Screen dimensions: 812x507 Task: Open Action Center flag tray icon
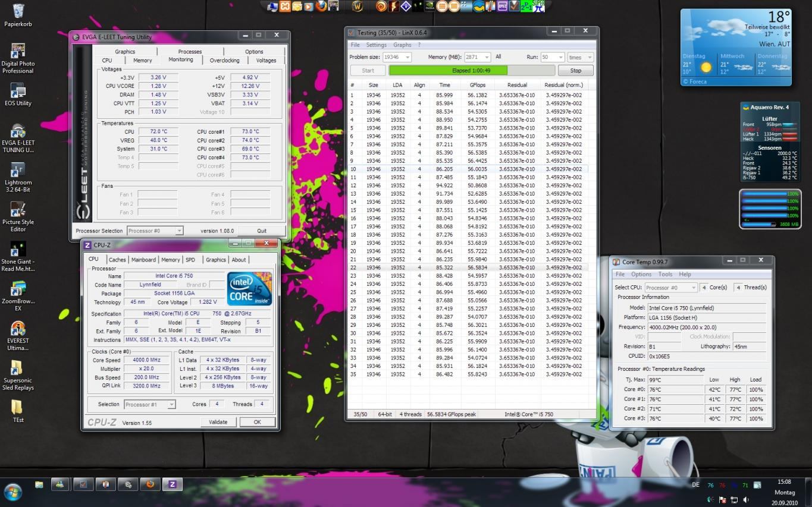tap(722, 500)
